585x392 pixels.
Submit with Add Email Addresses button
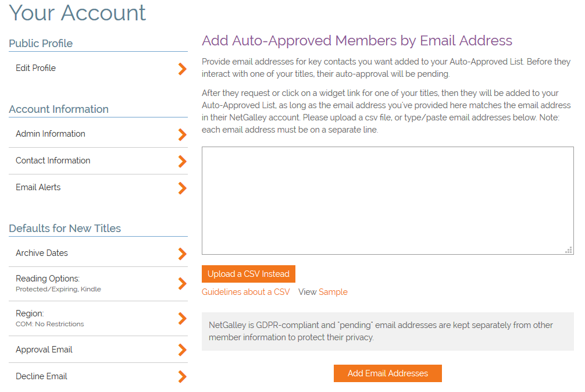pyautogui.click(x=388, y=373)
